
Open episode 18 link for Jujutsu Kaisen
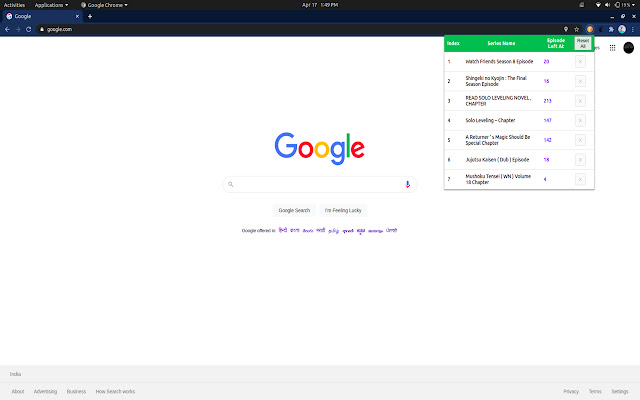point(546,160)
